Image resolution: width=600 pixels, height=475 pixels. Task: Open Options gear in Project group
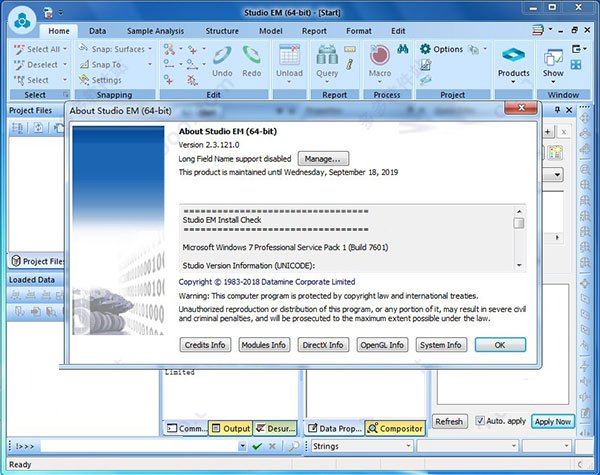click(425, 49)
